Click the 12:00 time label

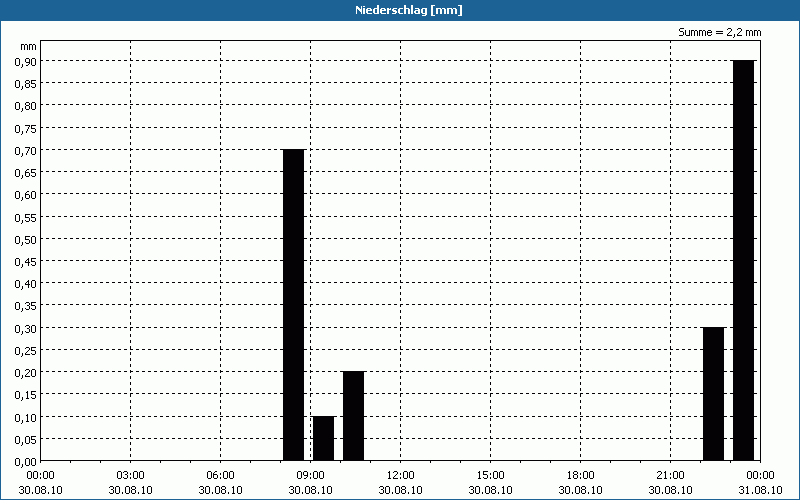(401, 476)
